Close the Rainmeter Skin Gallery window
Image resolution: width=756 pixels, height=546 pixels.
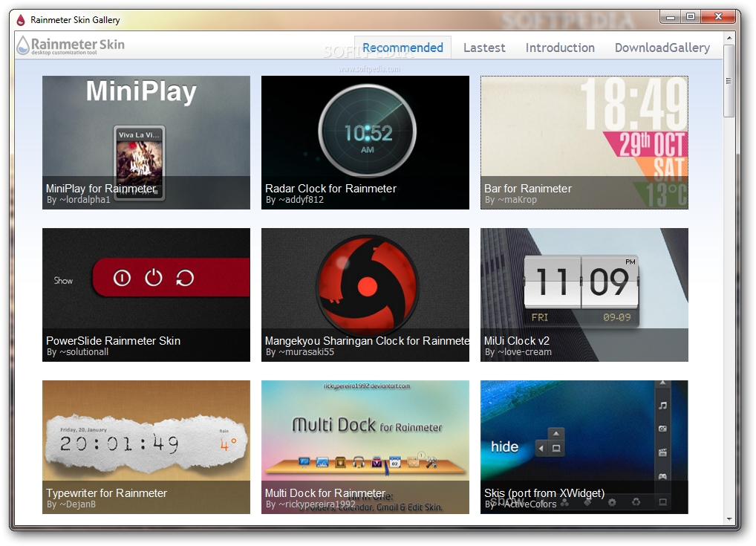(718, 17)
